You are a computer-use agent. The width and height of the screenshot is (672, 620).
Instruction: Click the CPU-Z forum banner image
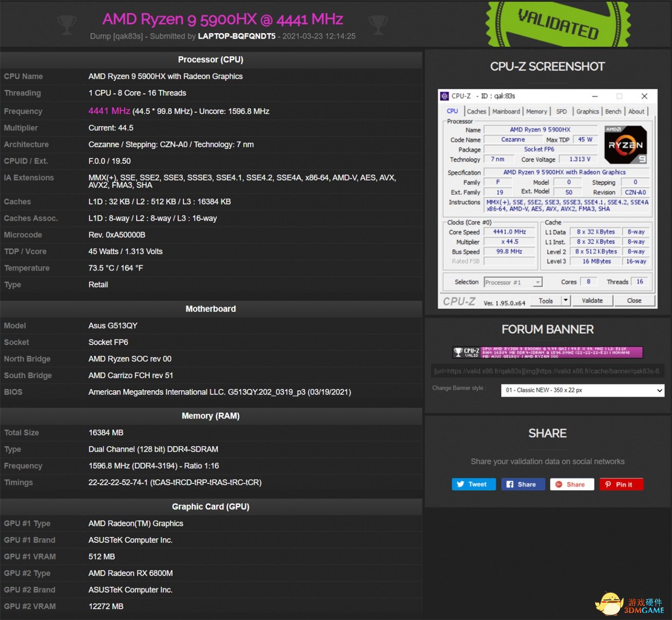pos(547,352)
